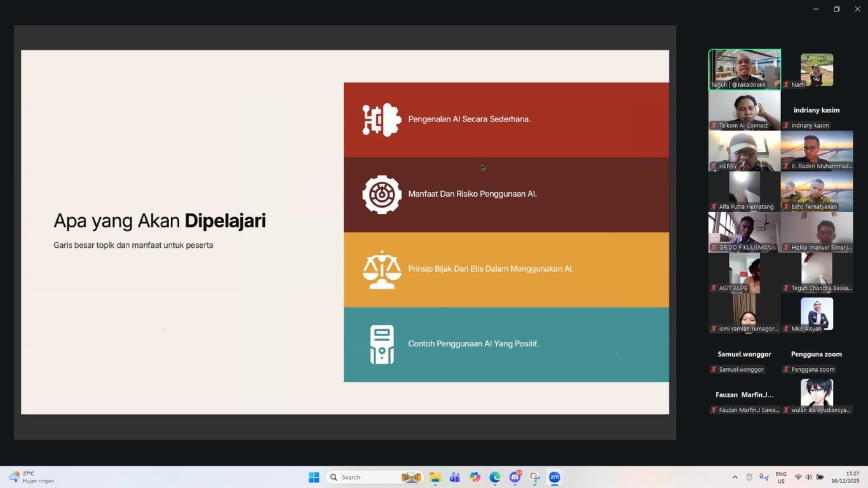868x488 pixels.
Task: Click the large Fauzan Marfin.J name
Action: click(x=745, y=395)
